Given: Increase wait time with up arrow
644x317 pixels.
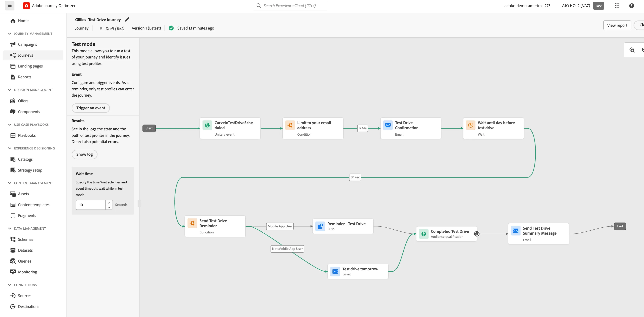Looking at the screenshot, I should click(x=109, y=203).
